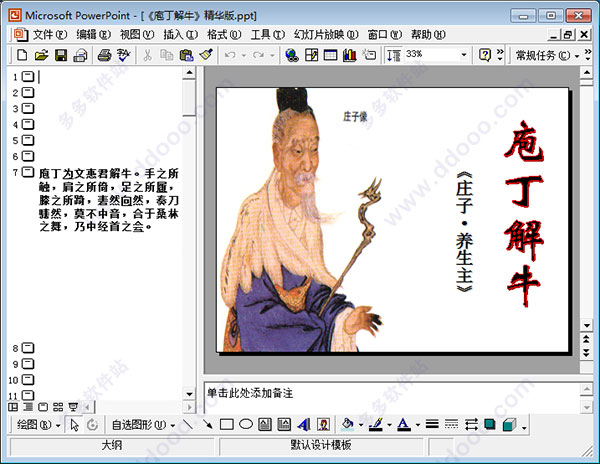The width and height of the screenshot is (600, 464).
Task: Open Line Color dropdown arrow
Action: click(389, 425)
